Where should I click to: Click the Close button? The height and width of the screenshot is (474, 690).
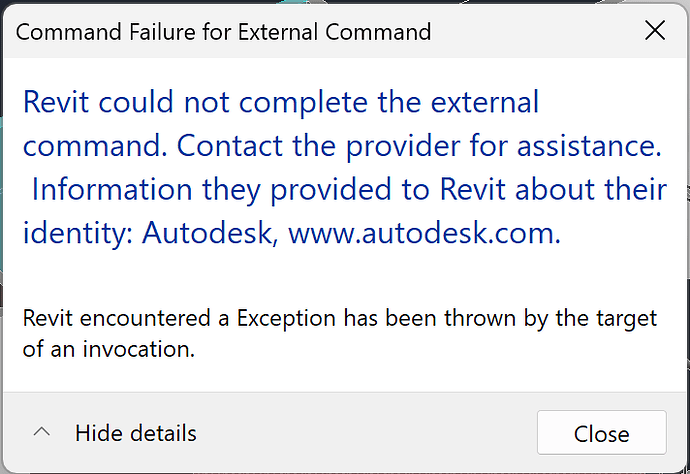click(x=601, y=434)
